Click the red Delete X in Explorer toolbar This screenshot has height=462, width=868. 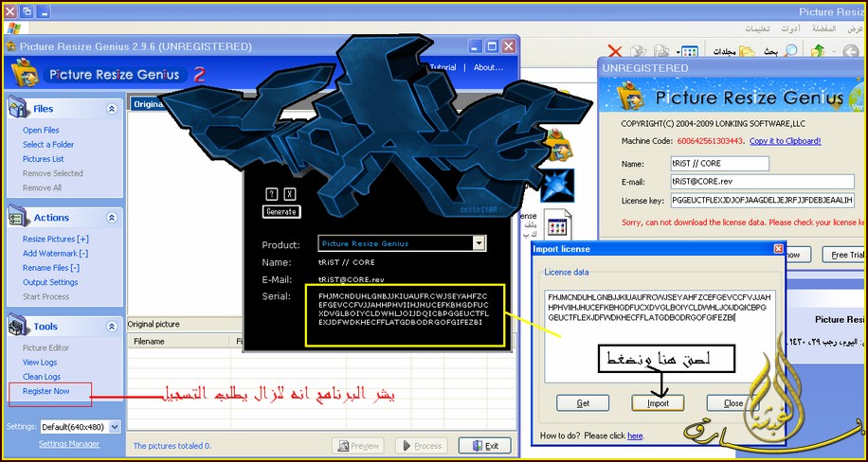615,51
